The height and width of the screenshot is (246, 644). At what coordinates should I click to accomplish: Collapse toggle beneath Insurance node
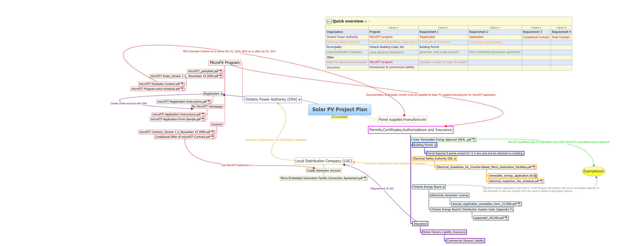pos(420,227)
